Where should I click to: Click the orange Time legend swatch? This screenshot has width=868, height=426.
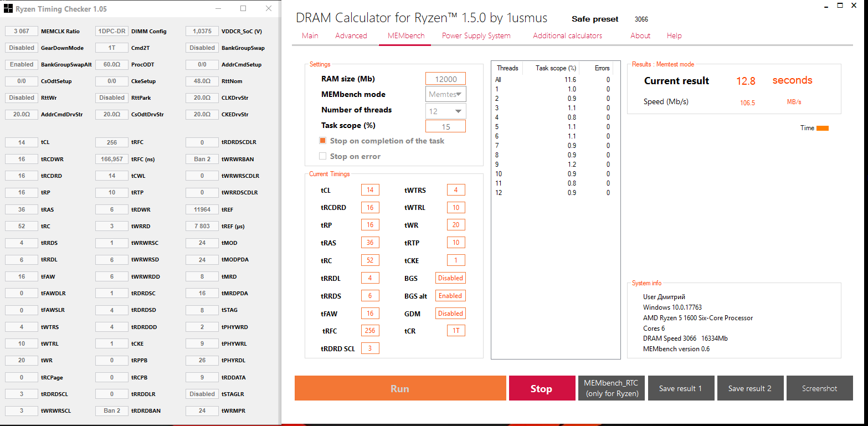[x=823, y=128]
